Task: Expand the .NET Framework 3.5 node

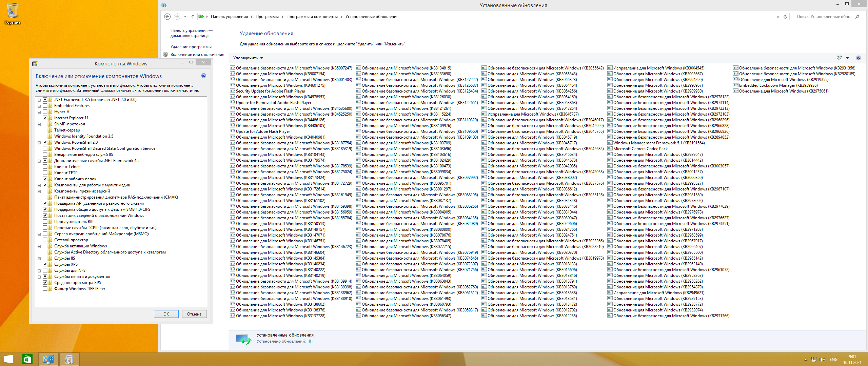Action: [39, 100]
